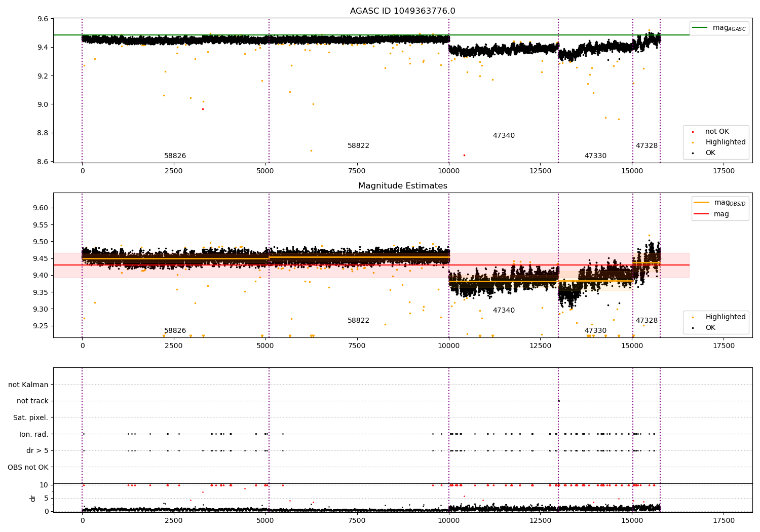
Task: Select the "OK" legend label in Magnitude Estimates plot
Action: tap(710, 328)
